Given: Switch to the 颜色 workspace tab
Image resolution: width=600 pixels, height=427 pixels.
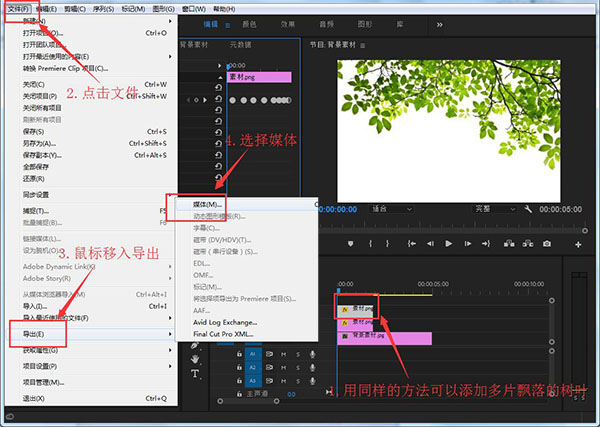Looking at the screenshot, I should (249, 24).
